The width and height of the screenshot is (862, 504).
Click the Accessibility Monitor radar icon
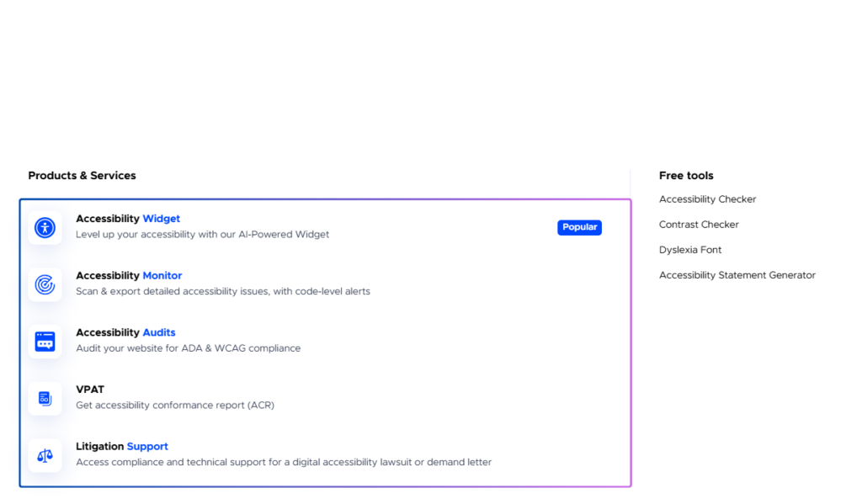pos(45,284)
